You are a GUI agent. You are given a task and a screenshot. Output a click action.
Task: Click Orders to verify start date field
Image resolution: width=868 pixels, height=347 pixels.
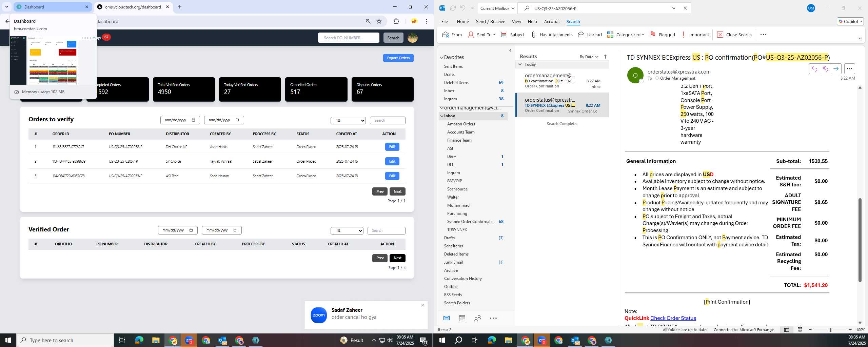[x=180, y=120]
